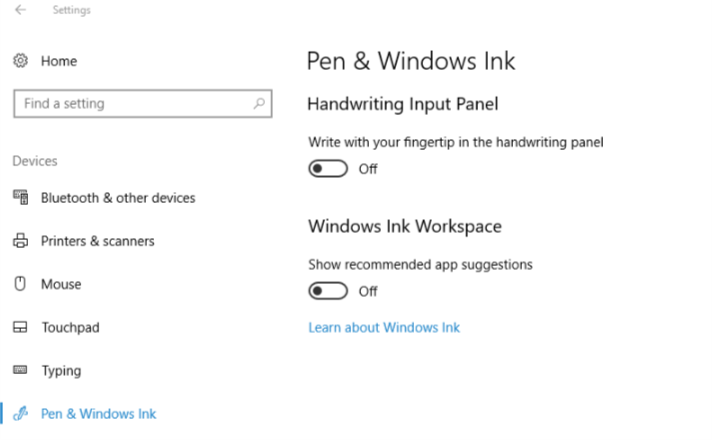712x440 pixels.
Task: Select Pen & Windows Ink sidebar item
Action: tap(99, 414)
